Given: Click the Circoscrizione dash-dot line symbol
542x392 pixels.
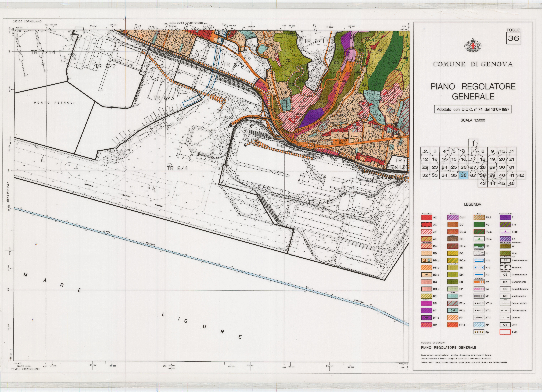Looking at the screenshot, I should pos(505,311).
